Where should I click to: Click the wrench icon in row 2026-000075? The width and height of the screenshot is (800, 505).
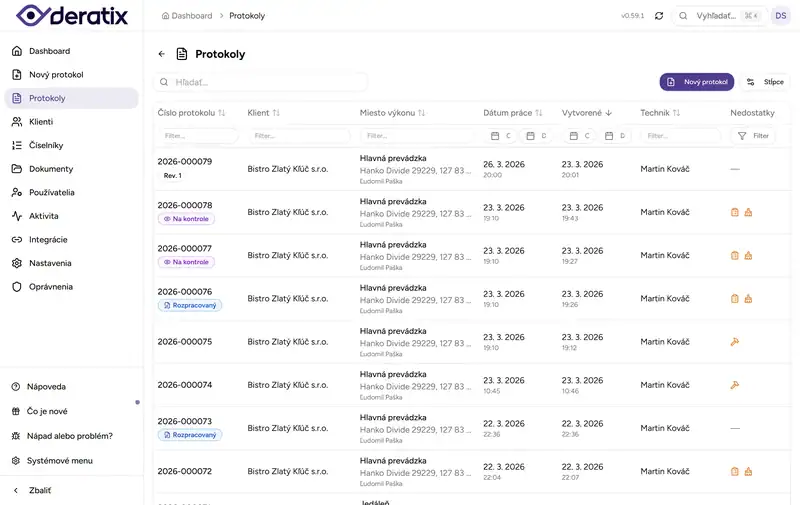coord(735,342)
